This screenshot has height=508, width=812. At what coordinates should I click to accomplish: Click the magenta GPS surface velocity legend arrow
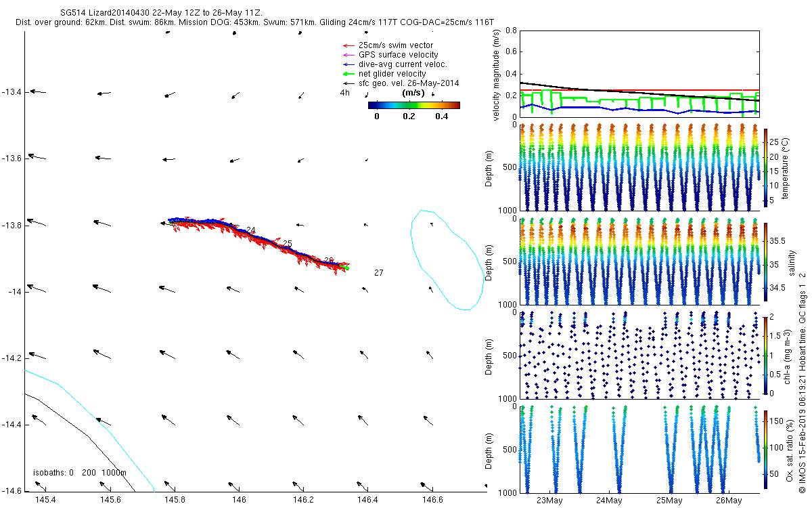click(348, 55)
